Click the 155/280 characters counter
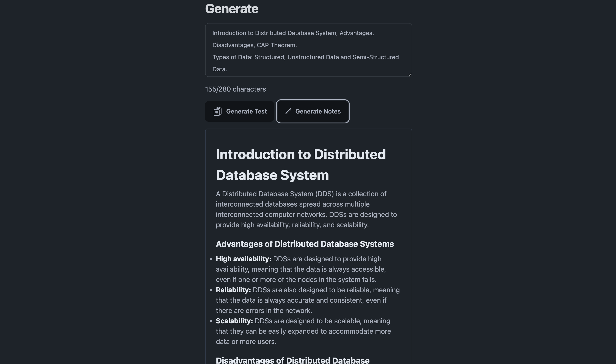Viewport: 616px width, 364px height. 235,89
